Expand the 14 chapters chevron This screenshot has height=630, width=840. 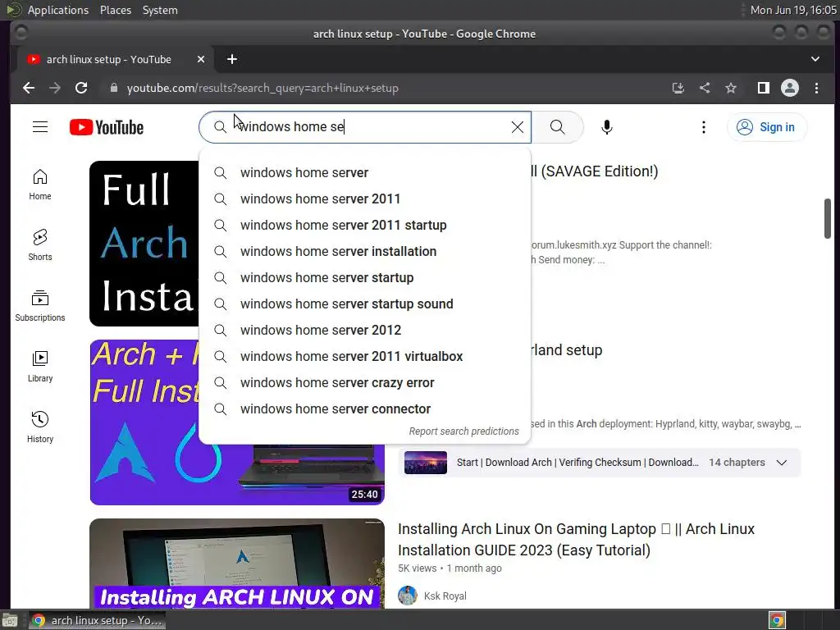point(782,463)
